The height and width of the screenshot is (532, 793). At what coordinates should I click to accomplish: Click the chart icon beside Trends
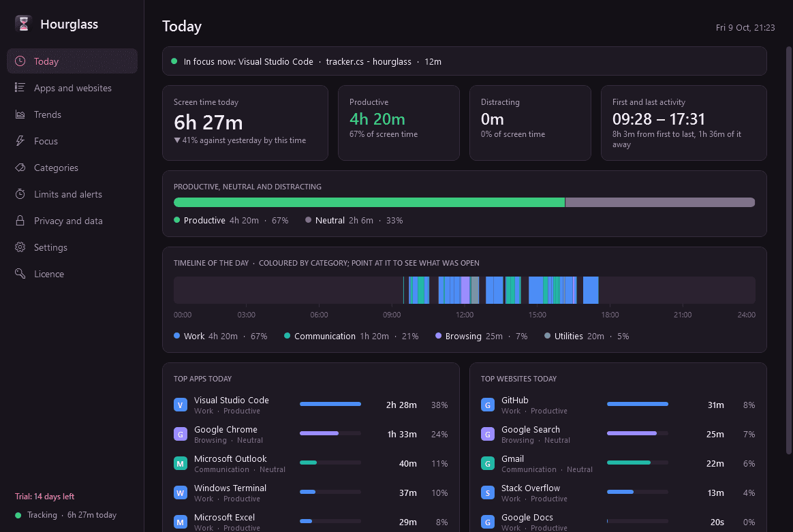[20, 114]
